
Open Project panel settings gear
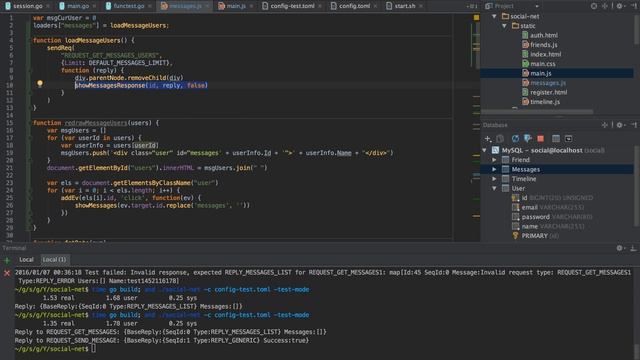pos(620,6)
